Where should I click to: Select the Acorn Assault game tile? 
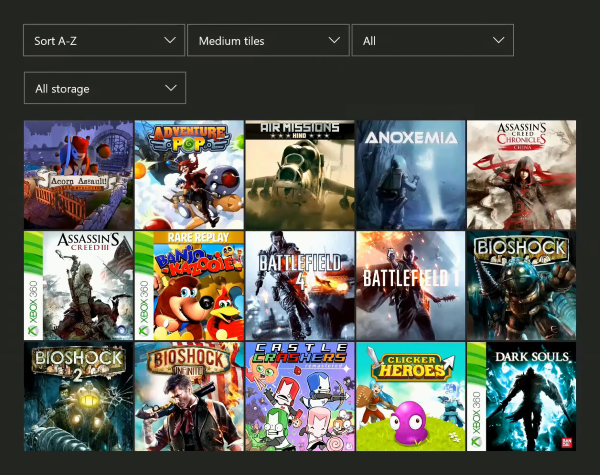click(78, 175)
